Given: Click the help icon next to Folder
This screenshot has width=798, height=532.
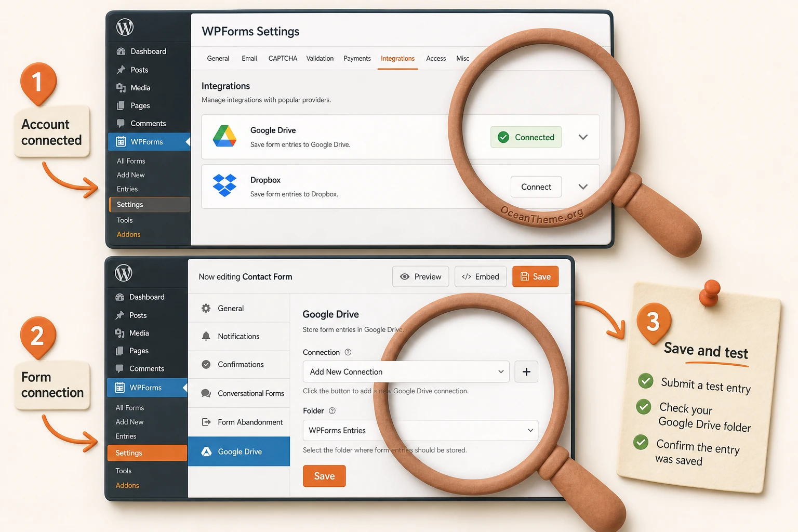Looking at the screenshot, I should 332,410.
